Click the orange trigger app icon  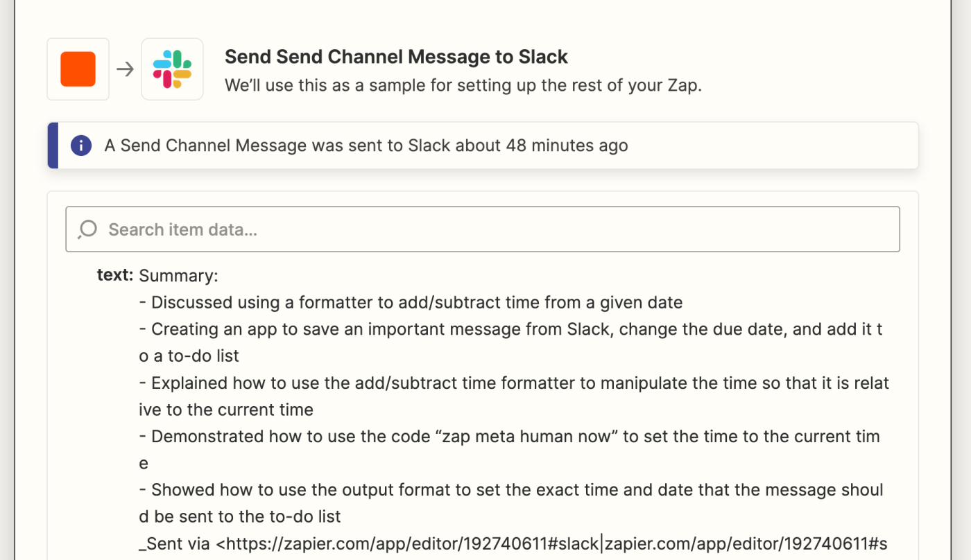(78, 69)
